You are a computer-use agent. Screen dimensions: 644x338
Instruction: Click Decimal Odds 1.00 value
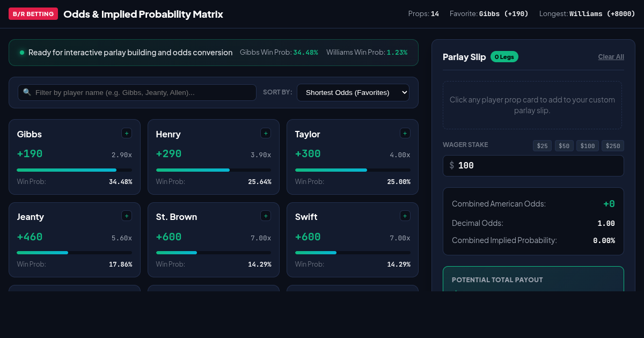click(x=606, y=223)
